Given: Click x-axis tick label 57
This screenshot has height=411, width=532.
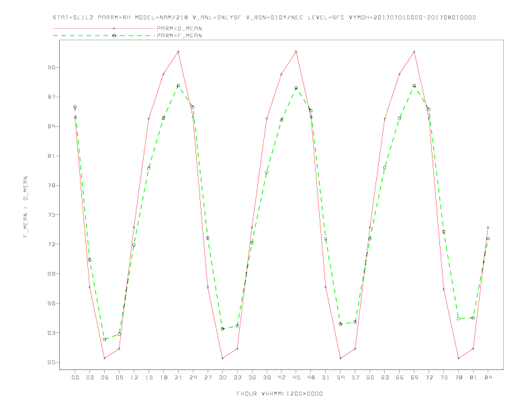Looking at the screenshot, I should click(355, 377).
